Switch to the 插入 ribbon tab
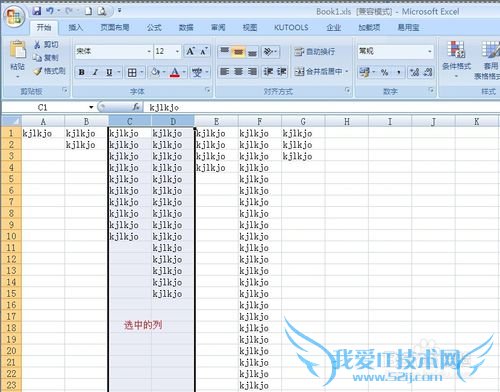This screenshot has height=392, width=500. 76,28
